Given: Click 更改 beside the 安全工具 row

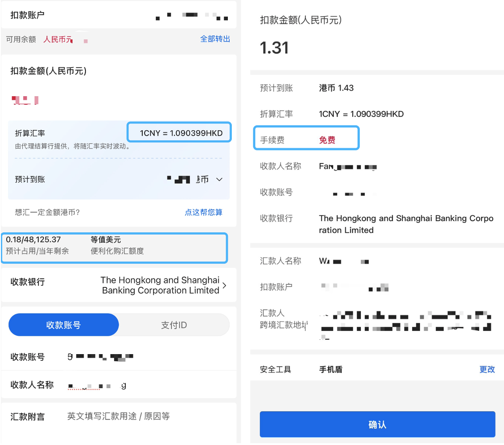Looking at the screenshot, I should click(487, 369).
